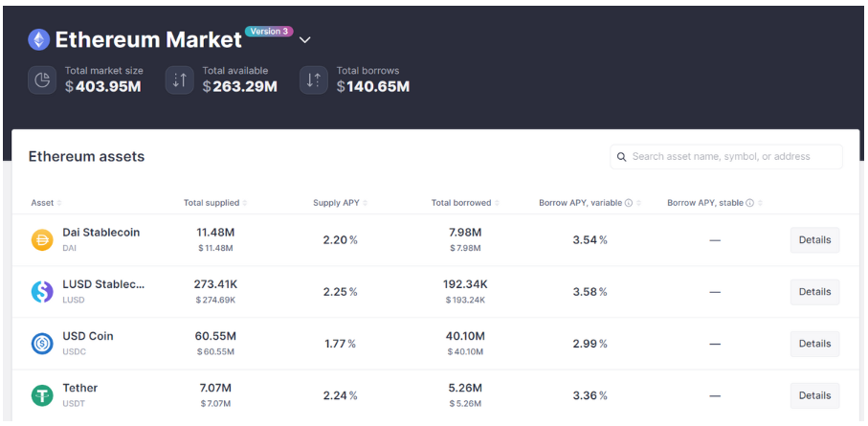The height and width of the screenshot is (426, 868).
Task: Click the Total borrowed column header
Action: 461,203
